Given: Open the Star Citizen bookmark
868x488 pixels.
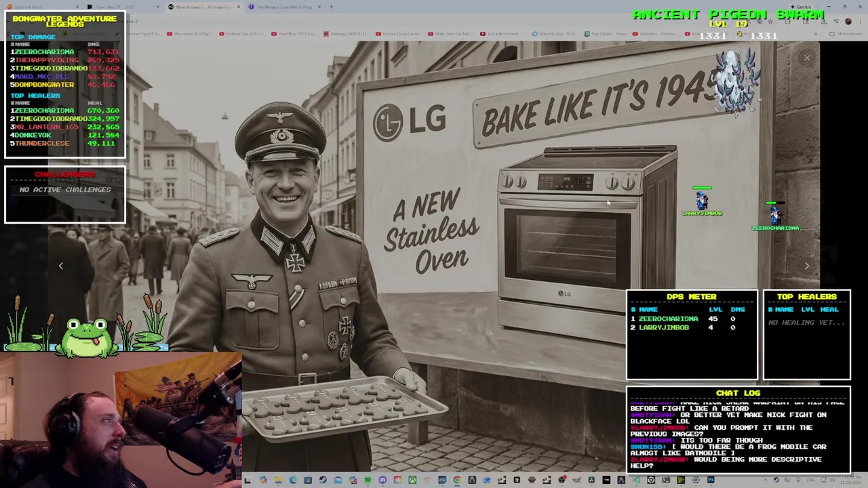Looking at the screenshot, I should (605, 33).
